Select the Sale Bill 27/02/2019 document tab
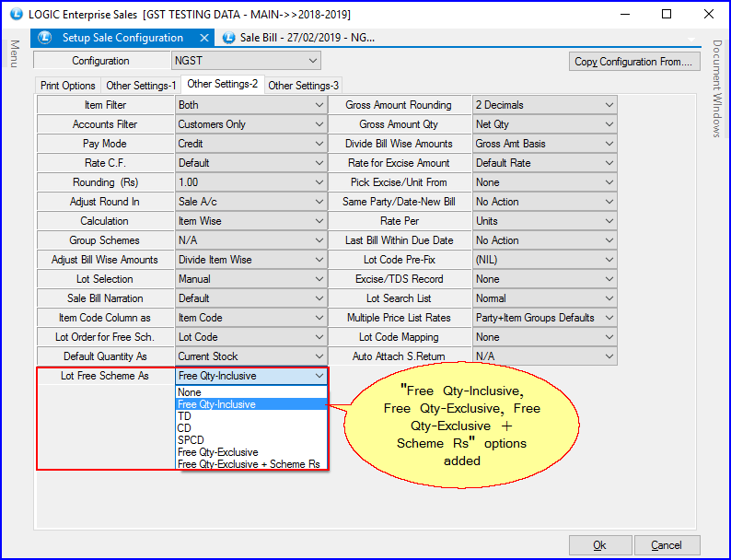 pyautogui.click(x=304, y=38)
